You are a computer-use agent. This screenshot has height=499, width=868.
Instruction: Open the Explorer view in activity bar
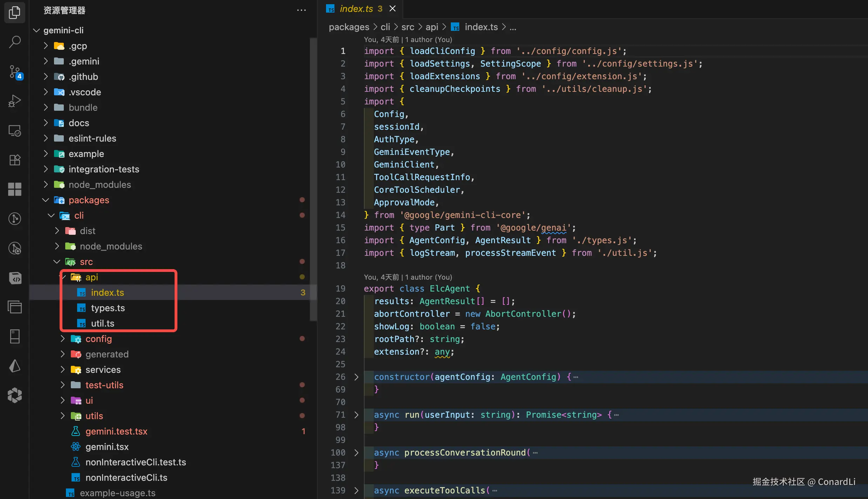coord(14,13)
